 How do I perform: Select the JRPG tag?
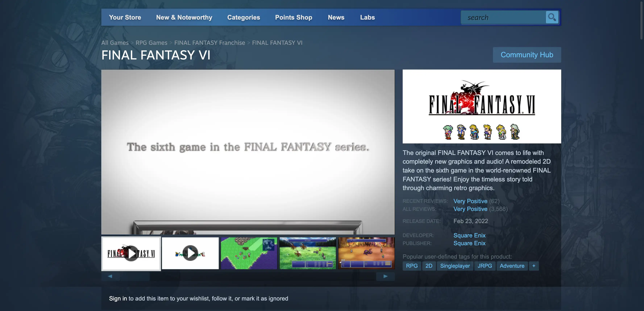tap(485, 266)
